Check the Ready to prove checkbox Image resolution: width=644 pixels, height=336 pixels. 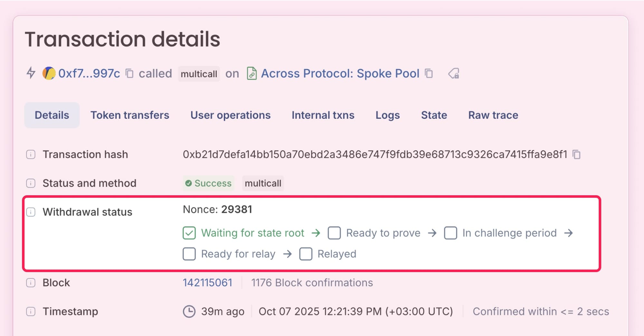[x=334, y=233]
